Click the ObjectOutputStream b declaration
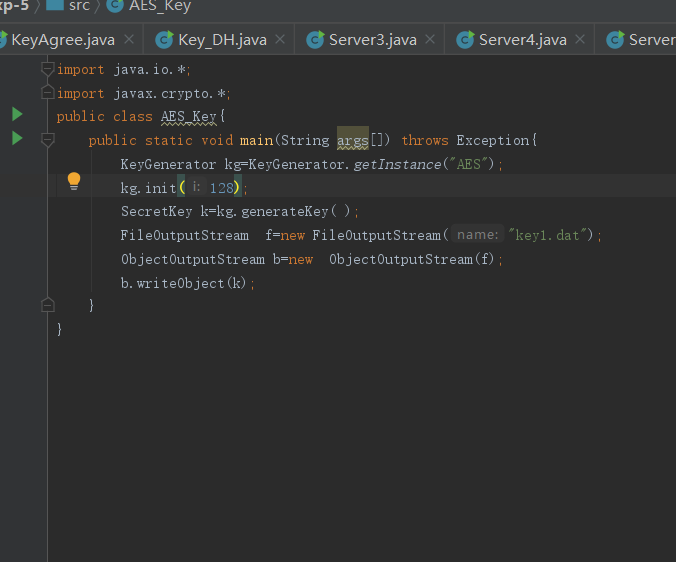 click(x=312, y=259)
